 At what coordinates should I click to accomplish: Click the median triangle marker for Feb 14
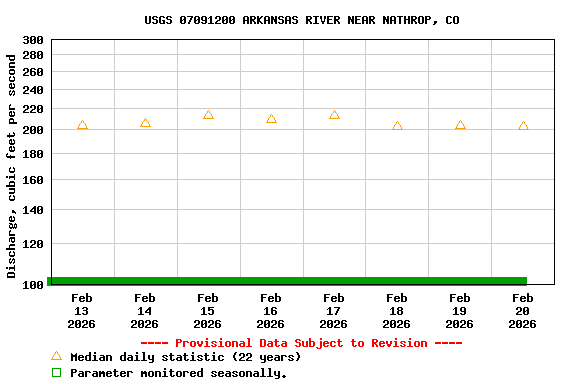coord(145,123)
